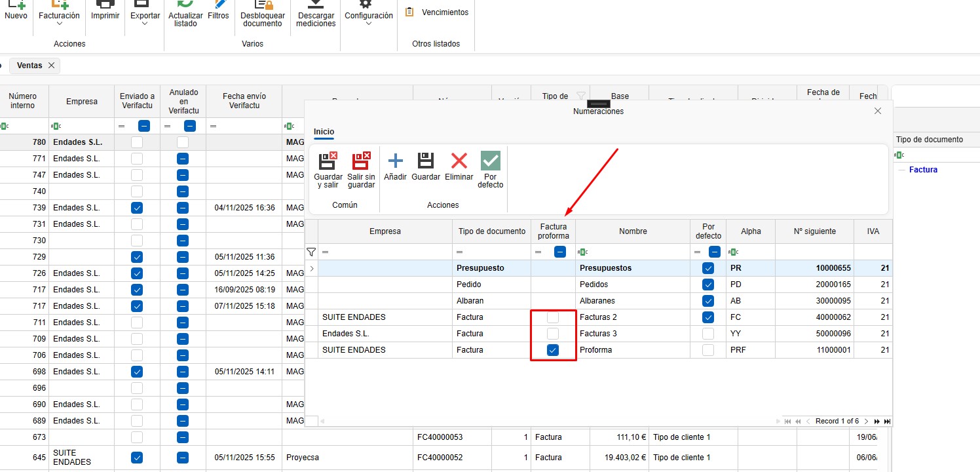Click Eliminar red cross icon
This screenshot has height=472, width=980.
point(459,161)
